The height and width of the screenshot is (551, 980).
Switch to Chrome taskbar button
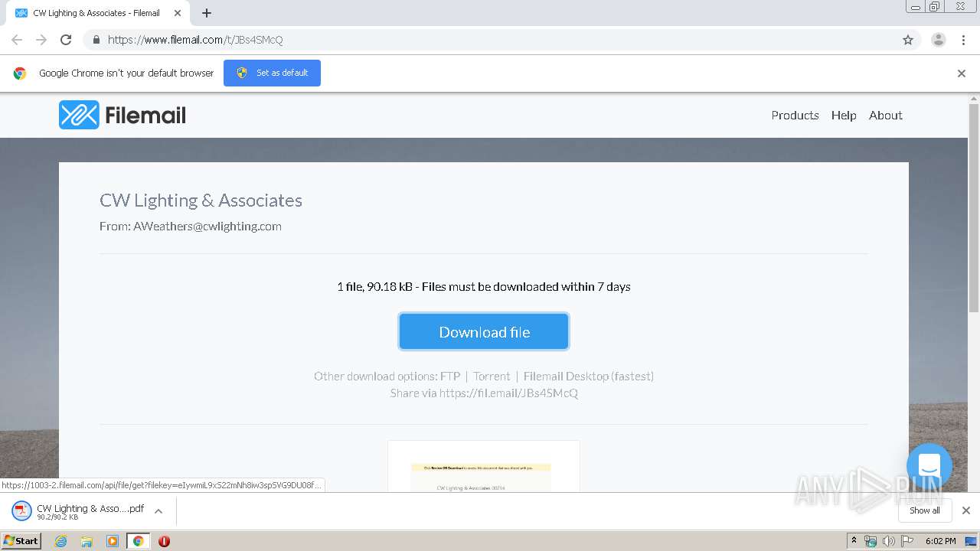(138, 541)
